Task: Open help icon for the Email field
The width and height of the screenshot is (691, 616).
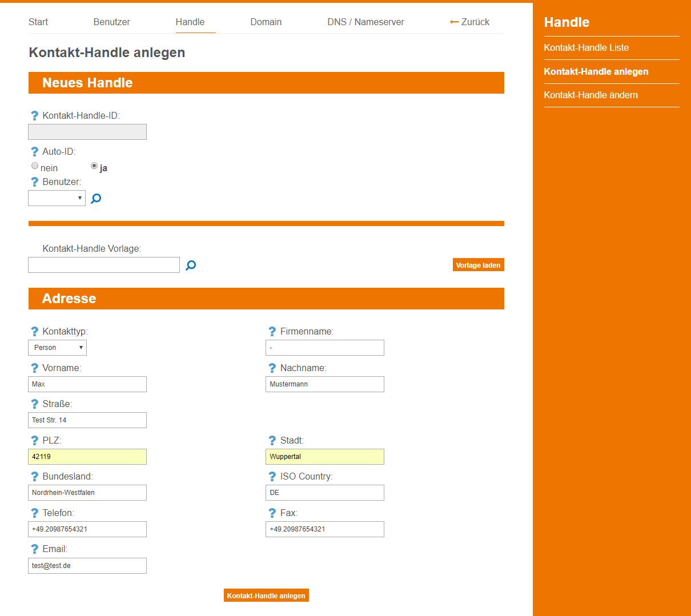Action: pyautogui.click(x=34, y=549)
